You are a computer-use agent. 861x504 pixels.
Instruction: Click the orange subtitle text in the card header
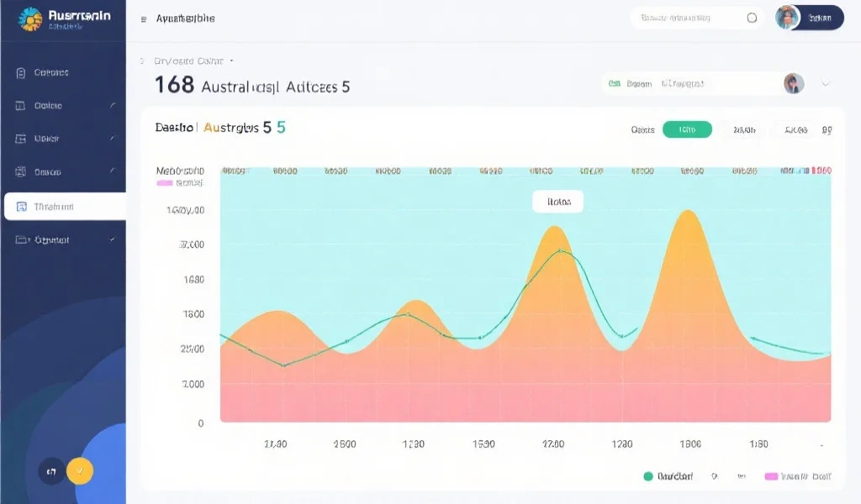[x=230, y=128]
